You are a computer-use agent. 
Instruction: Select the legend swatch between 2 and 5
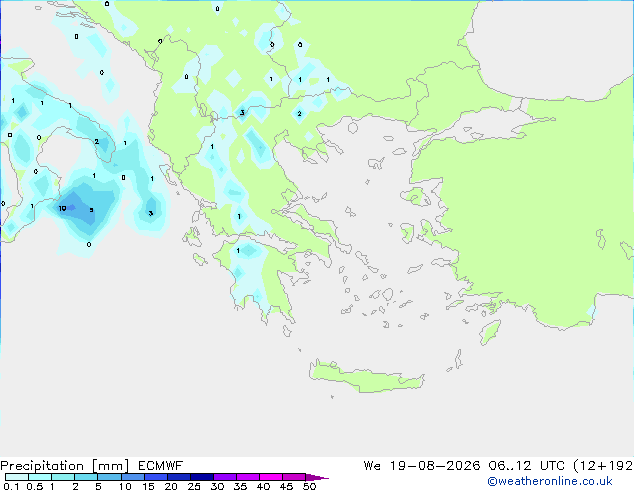click(x=86, y=477)
